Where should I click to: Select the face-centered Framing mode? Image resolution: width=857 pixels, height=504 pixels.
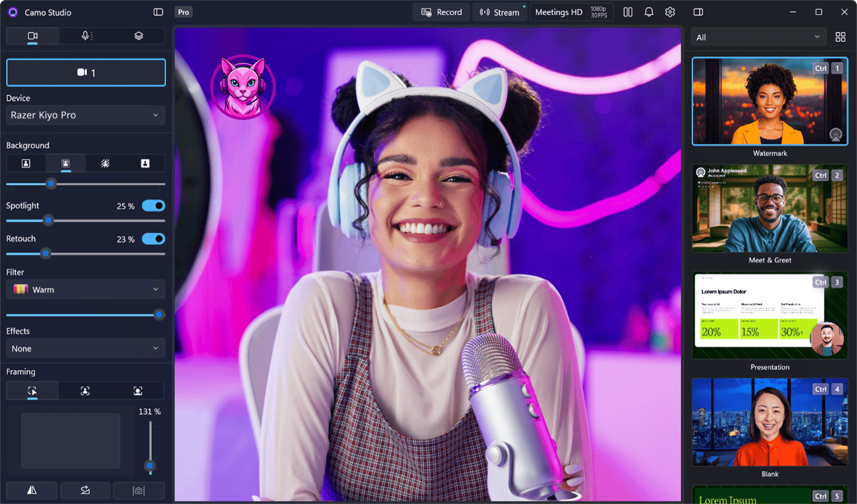[138, 391]
